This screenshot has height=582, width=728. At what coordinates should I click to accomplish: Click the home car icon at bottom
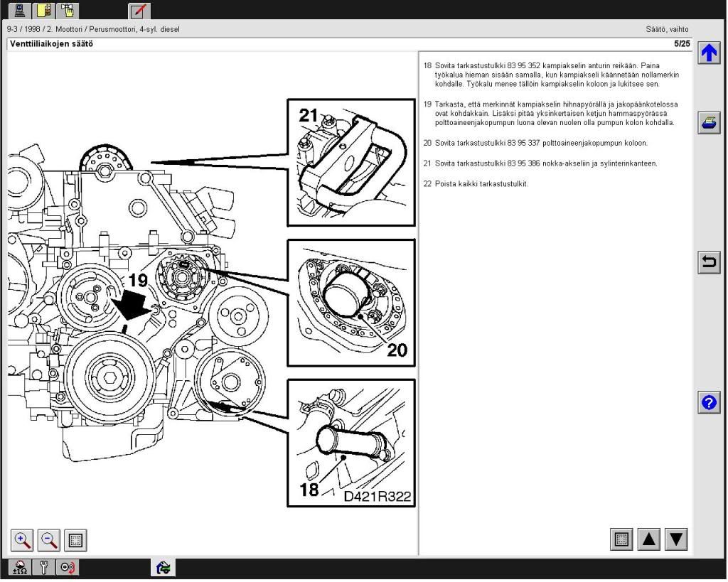pyautogui.click(x=164, y=568)
